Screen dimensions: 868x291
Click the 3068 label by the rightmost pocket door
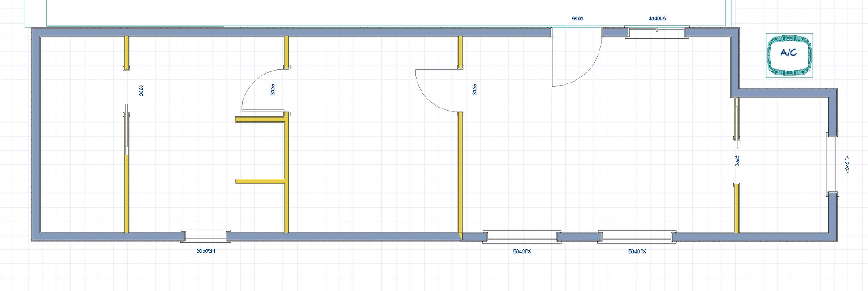pyautogui.click(x=737, y=161)
